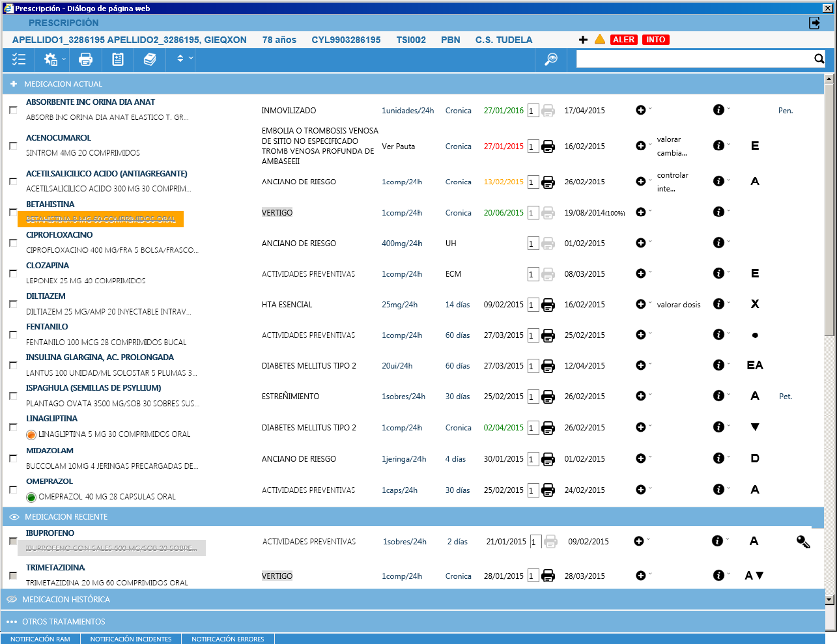Image resolution: width=837 pixels, height=644 pixels.
Task: Select the OMEPRAZOL row checkbox
Action: (13, 490)
